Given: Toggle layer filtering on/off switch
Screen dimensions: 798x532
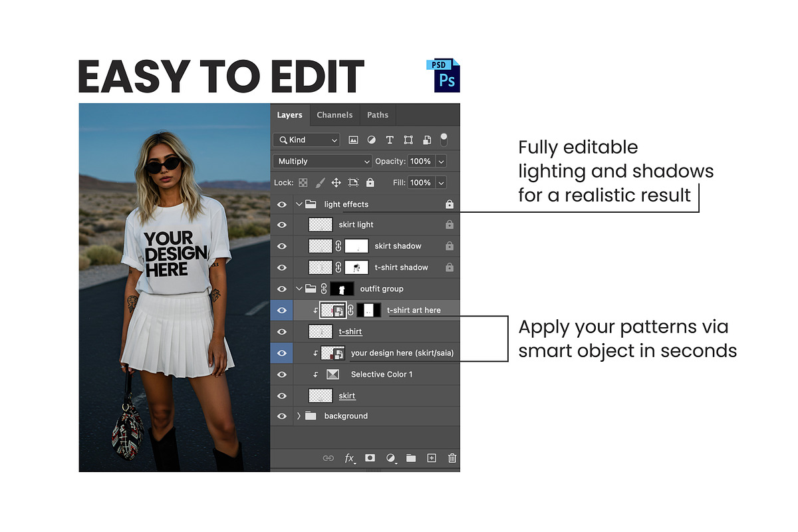Looking at the screenshot, I should (x=444, y=140).
